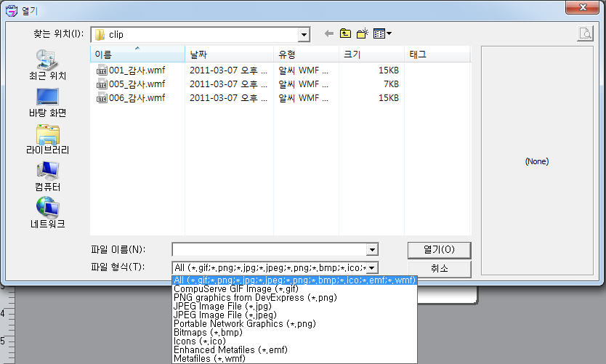Sort by 크기 column header
Image resolution: width=606 pixels, height=364 pixels.
[x=371, y=54]
